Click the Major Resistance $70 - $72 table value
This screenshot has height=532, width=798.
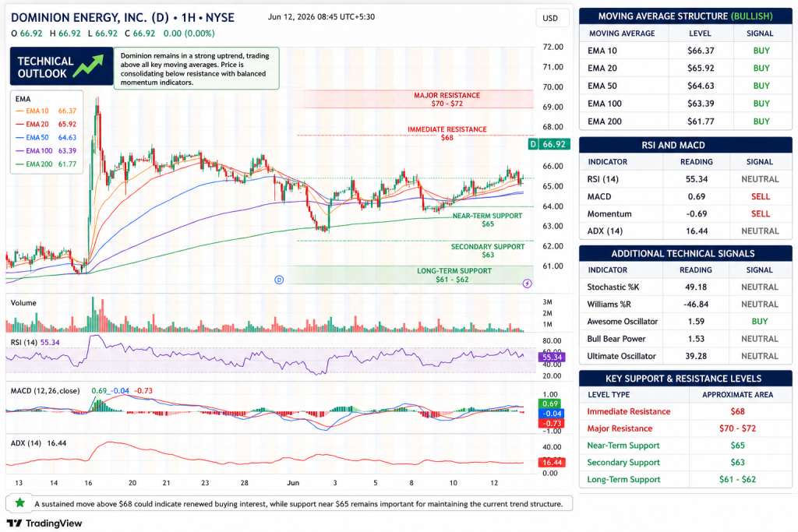coord(737,428)
